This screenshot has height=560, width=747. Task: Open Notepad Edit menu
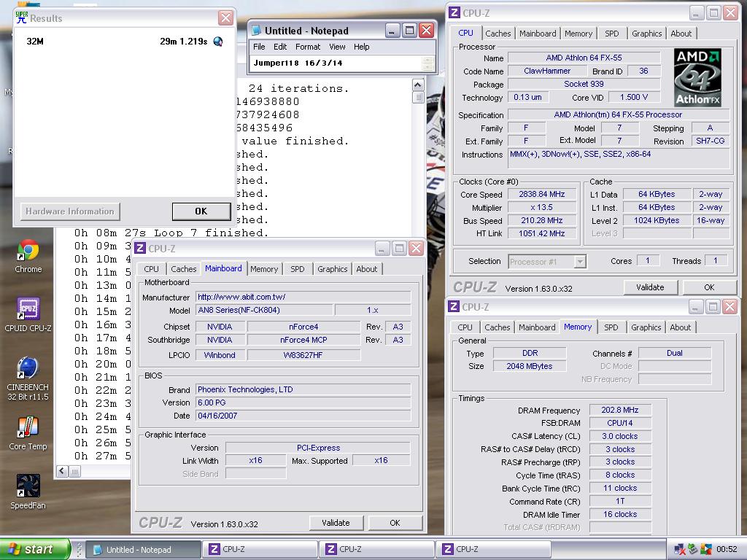tap(280, 47)
